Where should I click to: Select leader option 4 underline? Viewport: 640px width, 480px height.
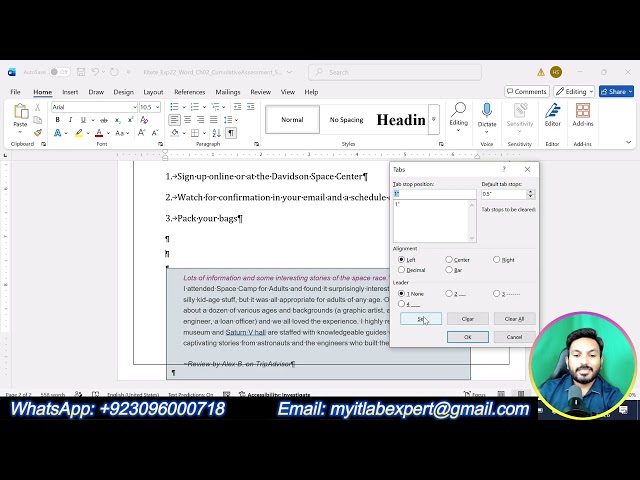401,304
